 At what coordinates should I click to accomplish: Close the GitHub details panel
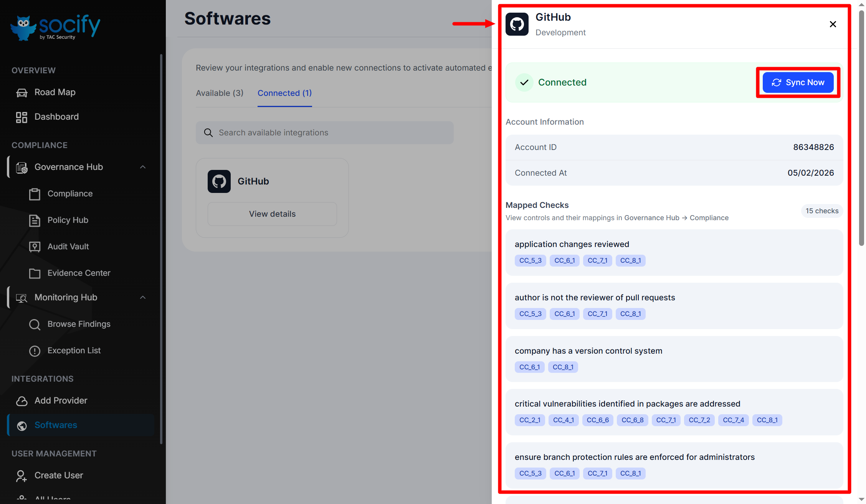[833, 24]
